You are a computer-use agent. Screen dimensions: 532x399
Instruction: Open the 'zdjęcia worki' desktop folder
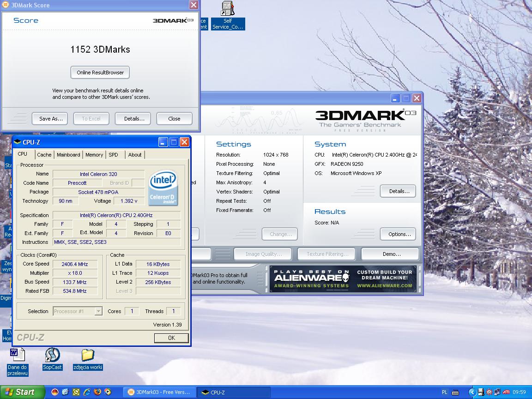[x=88, y=360]
